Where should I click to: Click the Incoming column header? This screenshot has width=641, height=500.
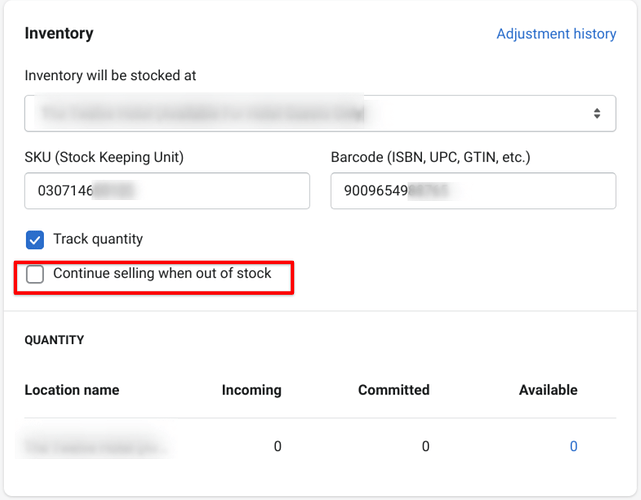pos(251,390)
